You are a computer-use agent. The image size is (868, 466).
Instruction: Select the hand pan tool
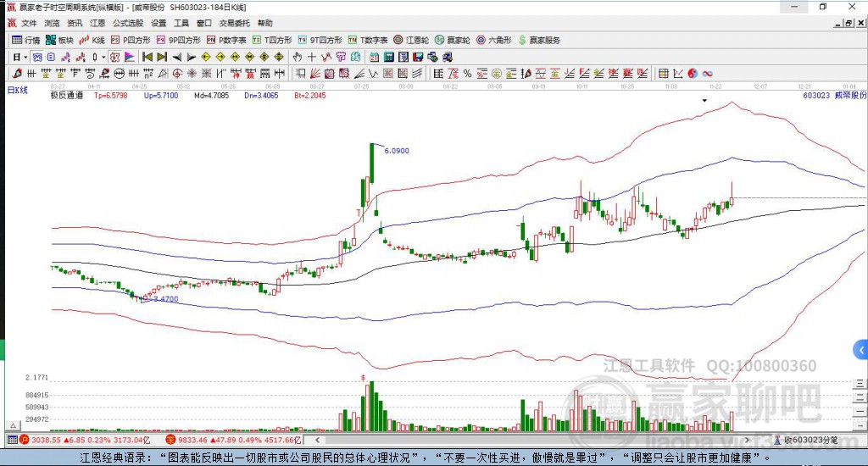[298, 57]
